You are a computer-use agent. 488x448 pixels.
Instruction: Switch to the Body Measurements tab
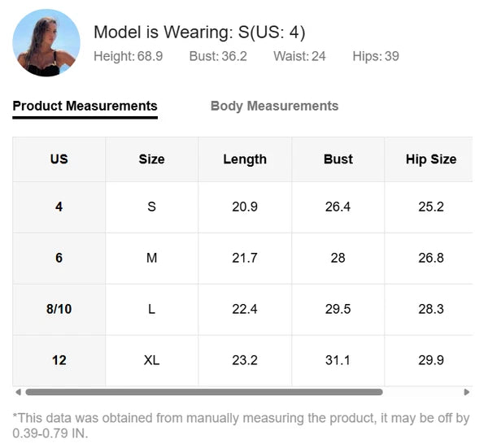coord(274,106)
